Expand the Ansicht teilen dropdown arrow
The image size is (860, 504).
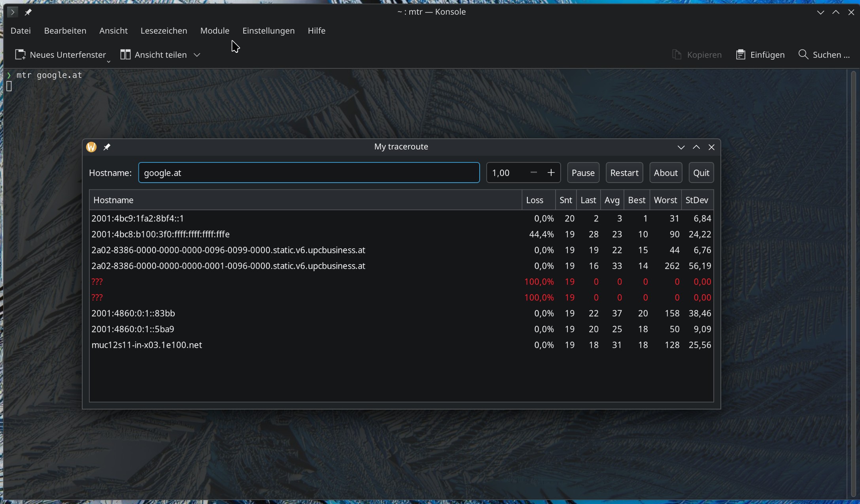pos(197,55)
